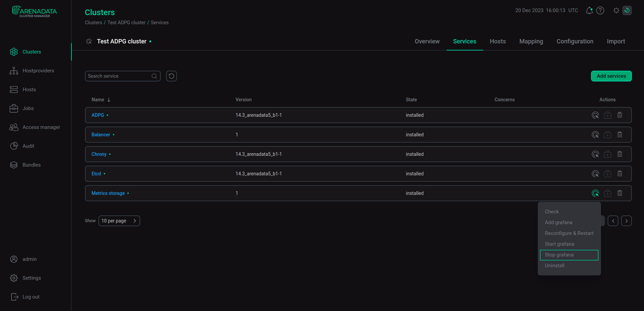Open actions menu for Chrony service
This screenshot has height=311, width=644.
click(595, 154)
